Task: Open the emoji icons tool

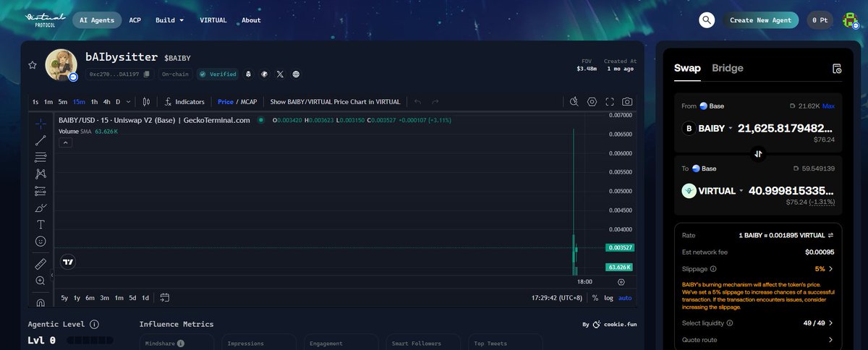Action: (x=41, y=241)
